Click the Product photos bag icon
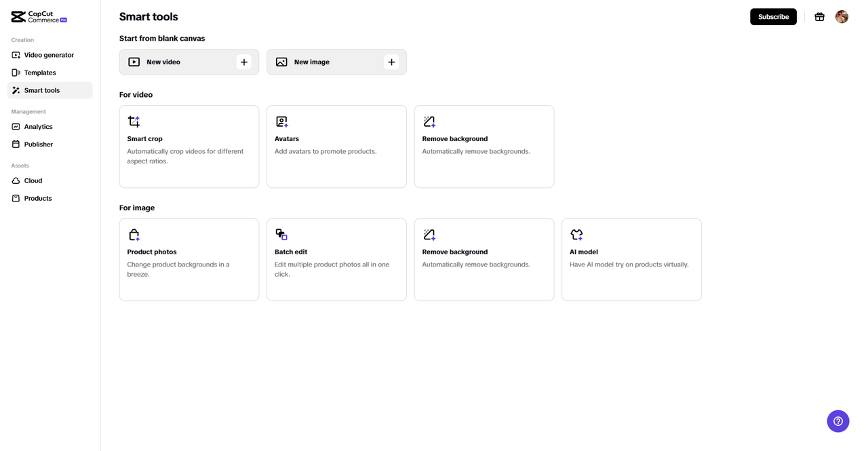 (x=134, y=235)
